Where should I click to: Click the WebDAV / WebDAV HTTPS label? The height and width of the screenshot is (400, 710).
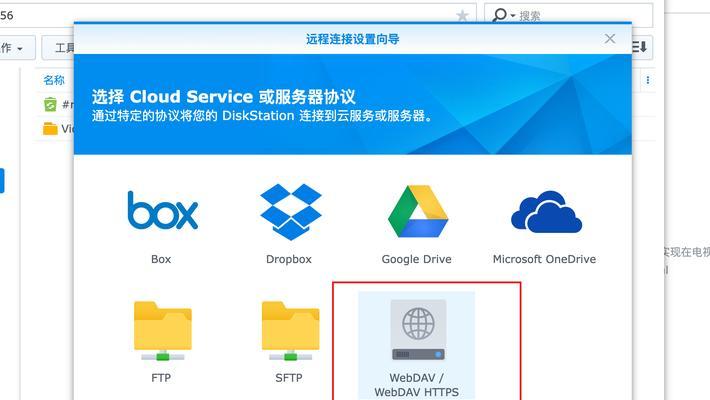417,385
